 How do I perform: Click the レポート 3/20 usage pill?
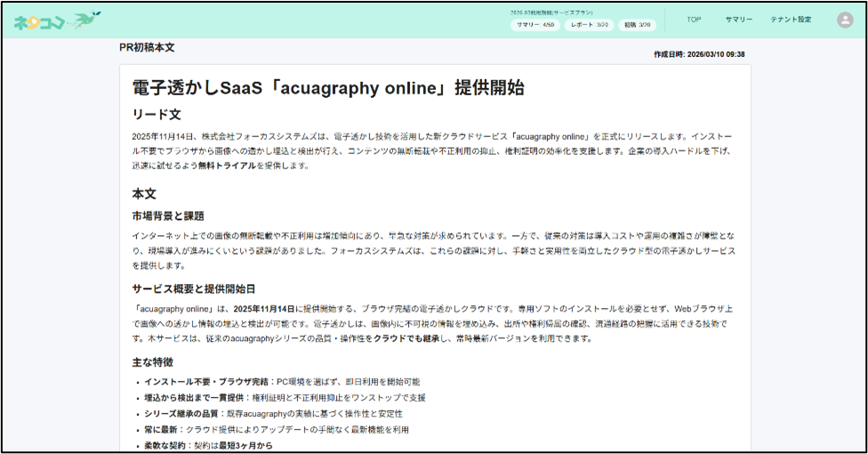589,25
